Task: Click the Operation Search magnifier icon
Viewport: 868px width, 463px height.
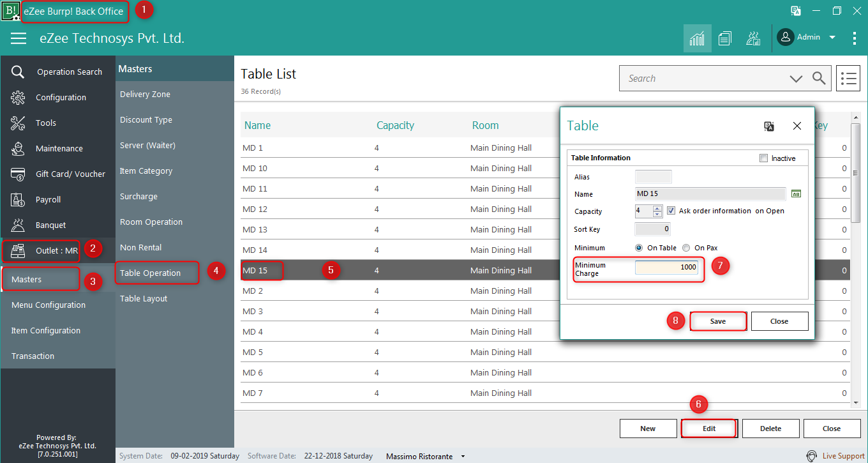Action: coord(18,72)
